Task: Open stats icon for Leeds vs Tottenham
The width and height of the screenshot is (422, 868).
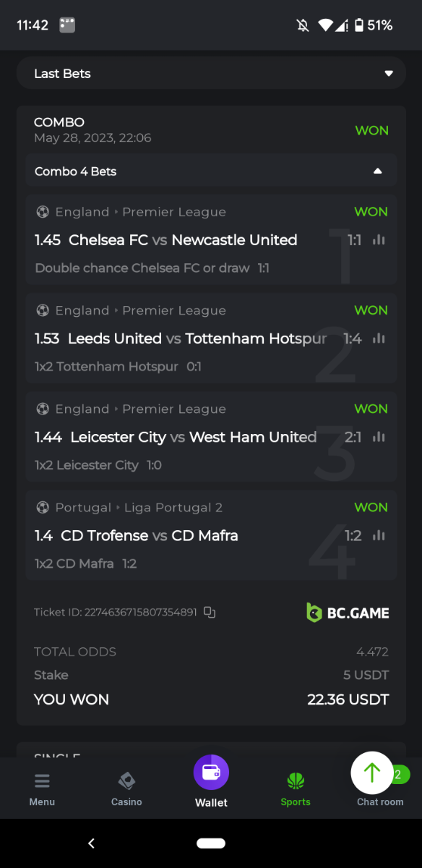Action: coord(379,339)
